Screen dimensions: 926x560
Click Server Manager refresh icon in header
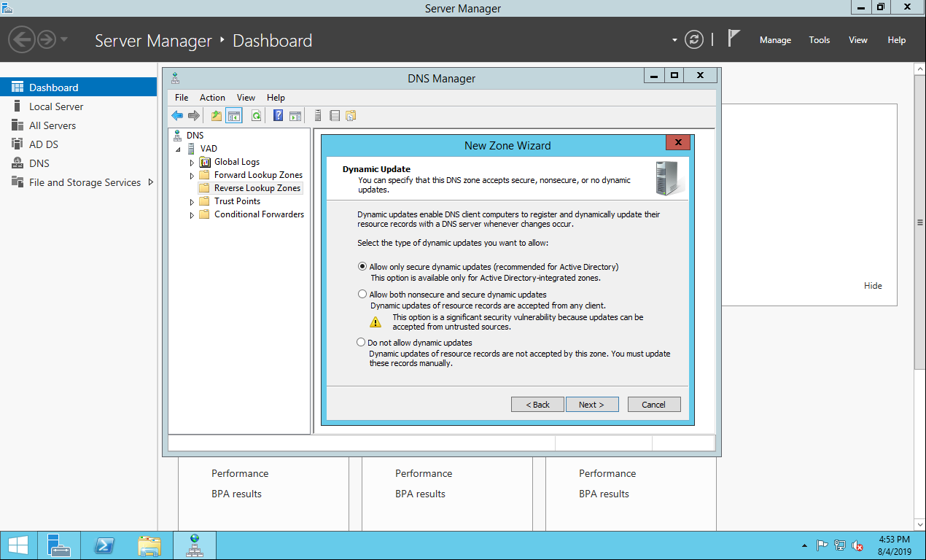695,40
